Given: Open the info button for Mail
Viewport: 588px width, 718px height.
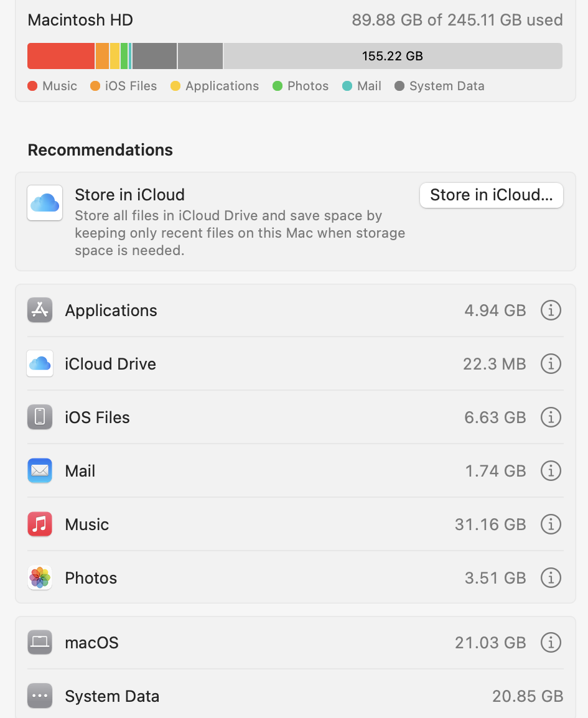Looking at the screenshot, I should pyautogui.click(x=551, y=471).
